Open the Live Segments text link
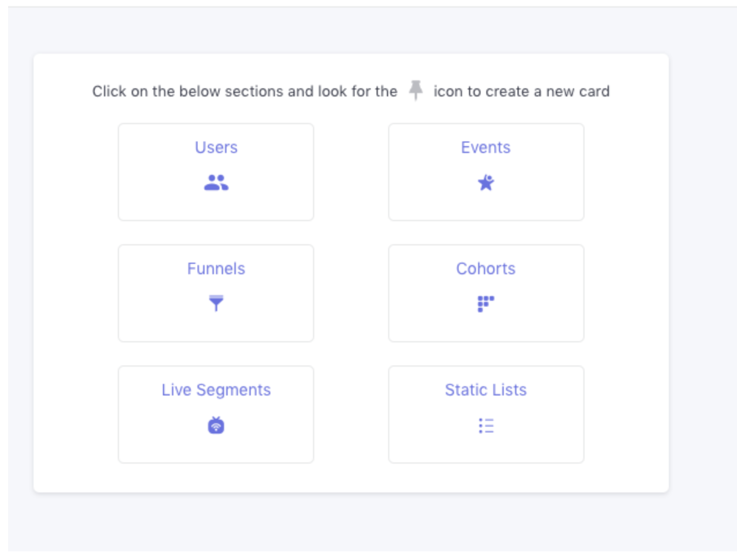737x560 pixels. pos(216,390)
